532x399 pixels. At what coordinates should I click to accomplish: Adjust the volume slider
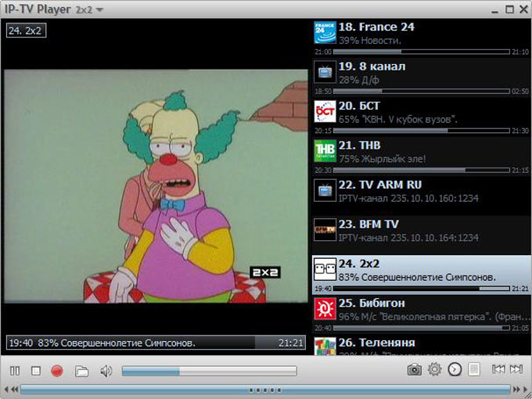210,371
